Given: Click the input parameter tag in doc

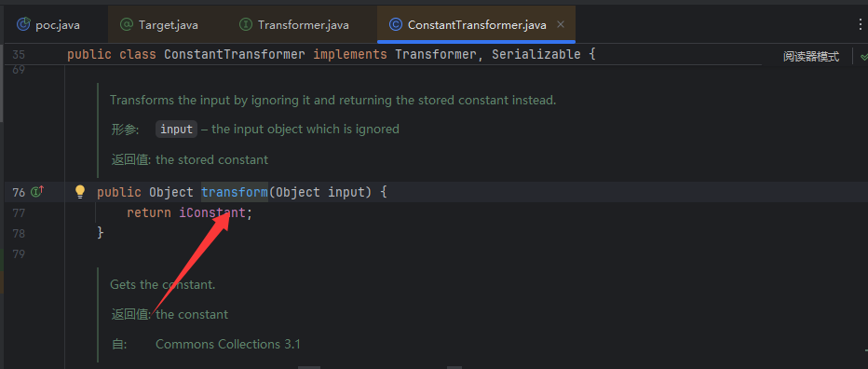Looking at the screenshot, I should 176,130.
